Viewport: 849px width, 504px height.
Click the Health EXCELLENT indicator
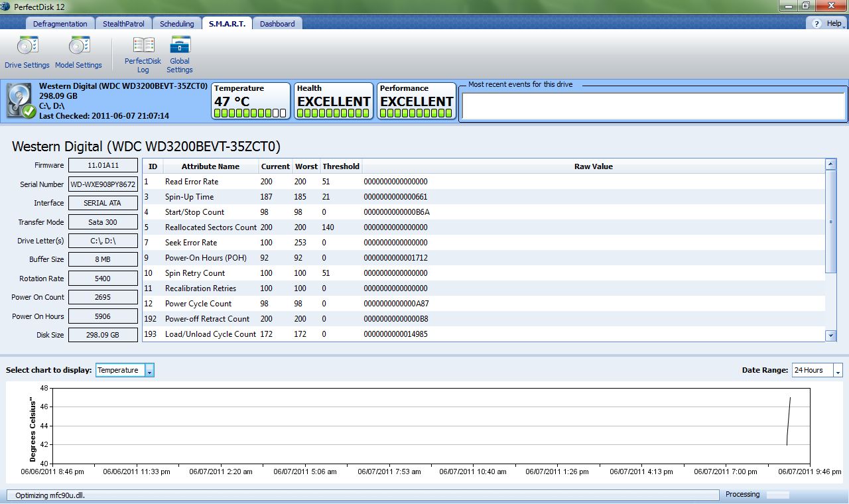pyautogui.click(x=334, y=101)
